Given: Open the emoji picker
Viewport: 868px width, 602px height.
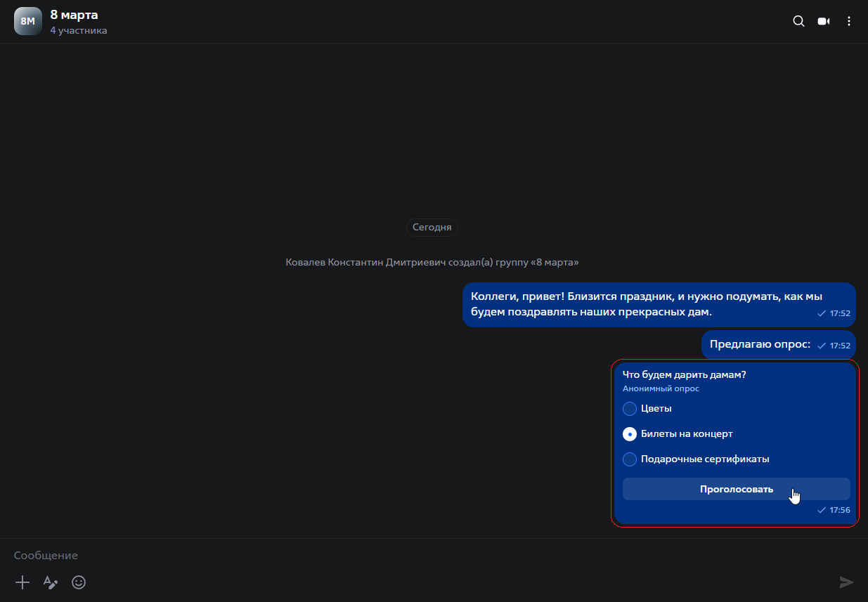Looking at the screenshot, I should pos(79,582).
